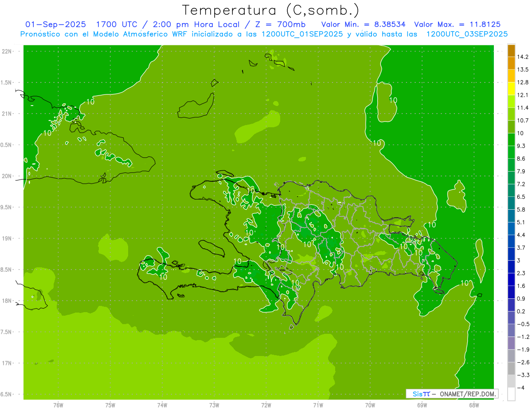Screen dimensions: 532x411
Task: Click the 70W longitude axis label
Action: (370, 405)
